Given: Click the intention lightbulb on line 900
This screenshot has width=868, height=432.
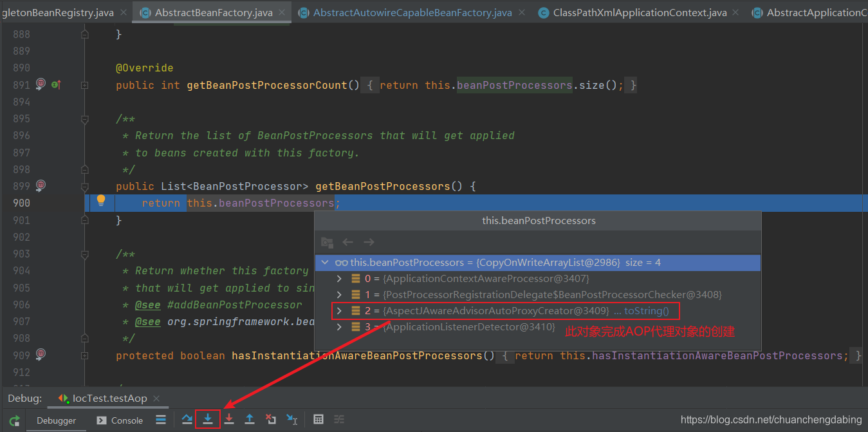Looking at the screenshot, I should click(101, 200).
